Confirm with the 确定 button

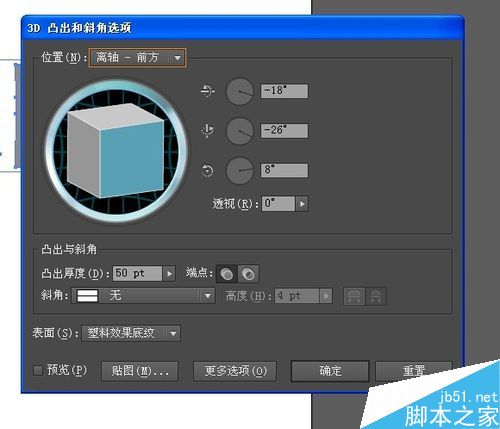point(330,371)
